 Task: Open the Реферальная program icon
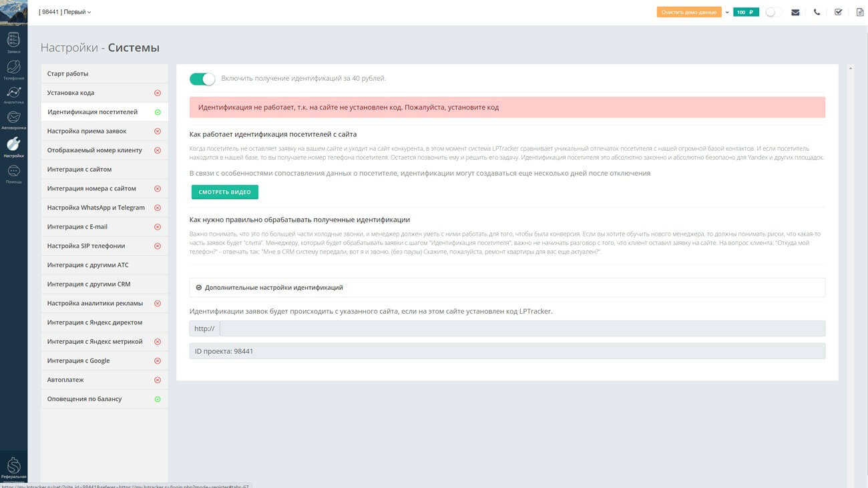[13, 467]
